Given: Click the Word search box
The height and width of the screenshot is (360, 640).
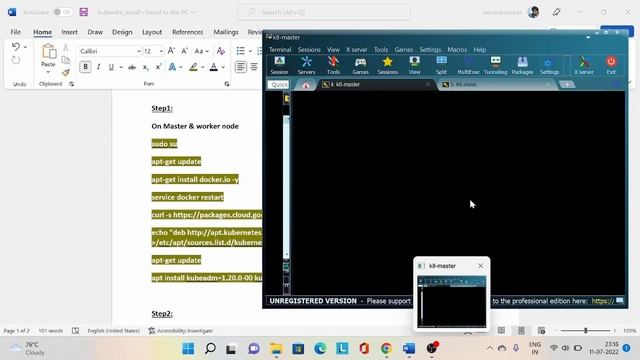Looking at the screenshot, I should pyautogui.click(x=324, y=12).
